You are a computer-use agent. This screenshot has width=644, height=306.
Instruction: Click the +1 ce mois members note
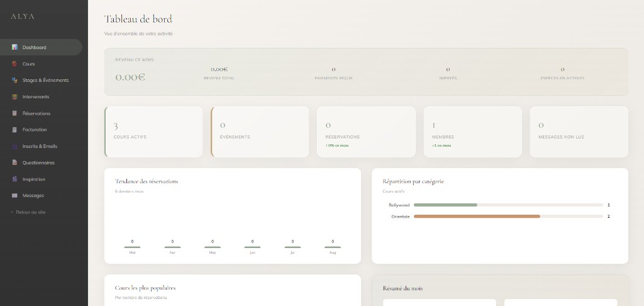coord(441,145)
